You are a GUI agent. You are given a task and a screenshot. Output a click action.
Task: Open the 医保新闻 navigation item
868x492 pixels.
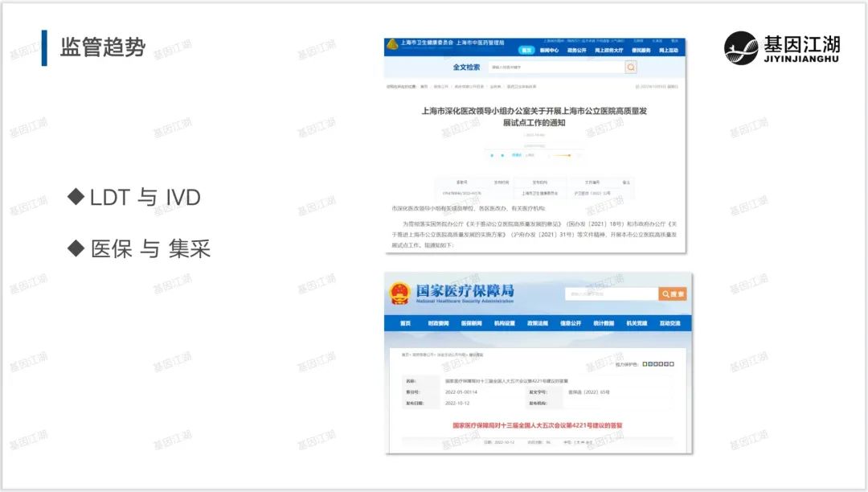point(472,323)
